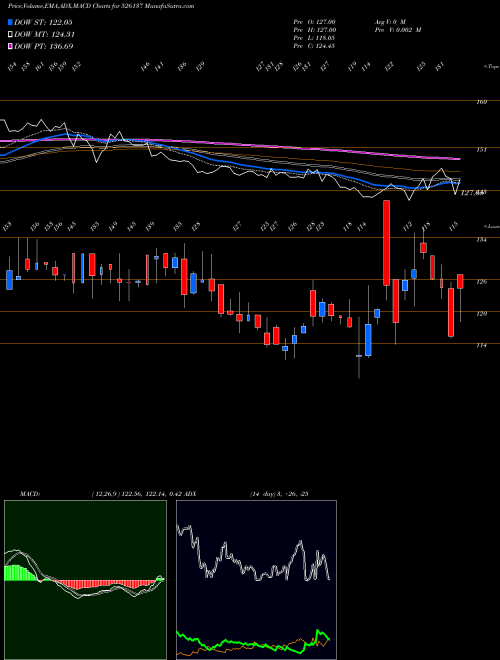The width and height of the screenshot is (500, 660).
Task: Click the 'Pre O: 127.00' value
Action: [x=314, y=21]
